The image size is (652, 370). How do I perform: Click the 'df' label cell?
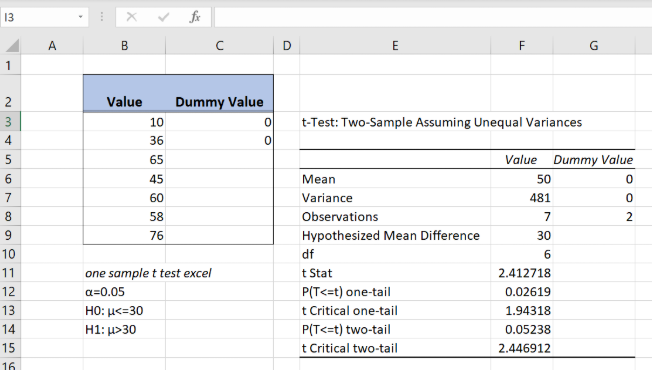(x=395, y=254)
